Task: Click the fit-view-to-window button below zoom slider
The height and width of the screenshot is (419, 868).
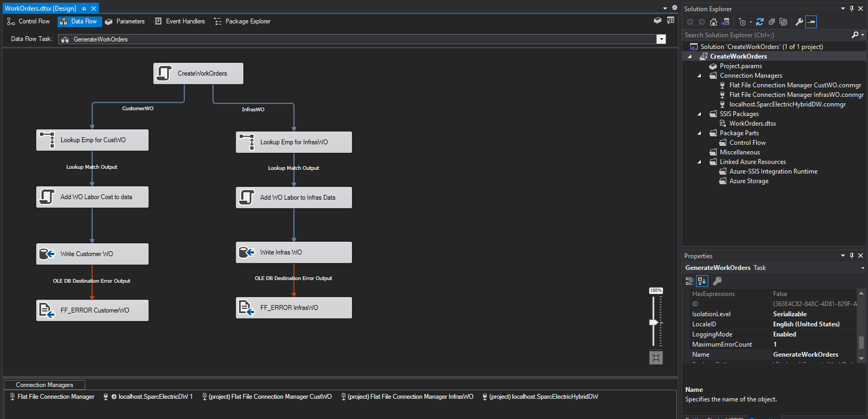Action: (656, 358)
